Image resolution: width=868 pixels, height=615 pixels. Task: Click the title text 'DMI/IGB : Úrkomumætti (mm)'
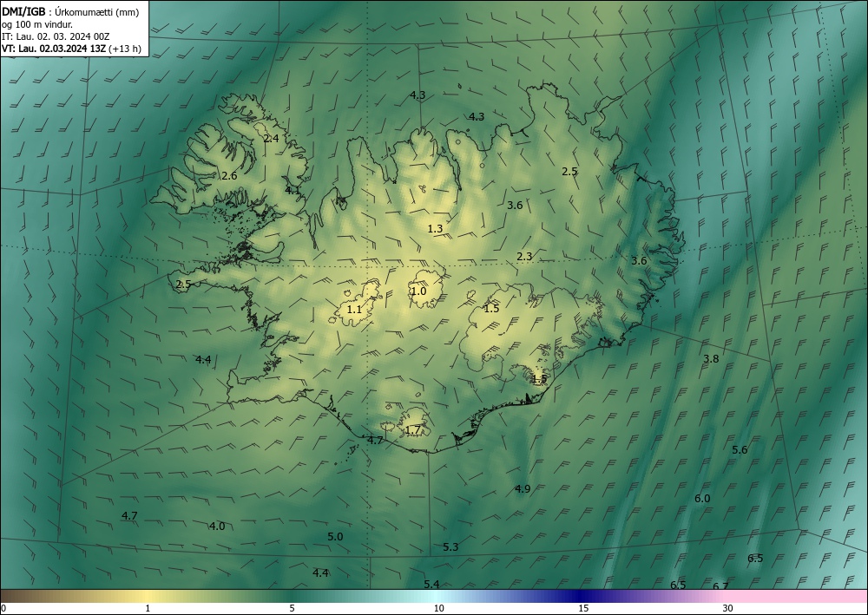tap(69, 12)
